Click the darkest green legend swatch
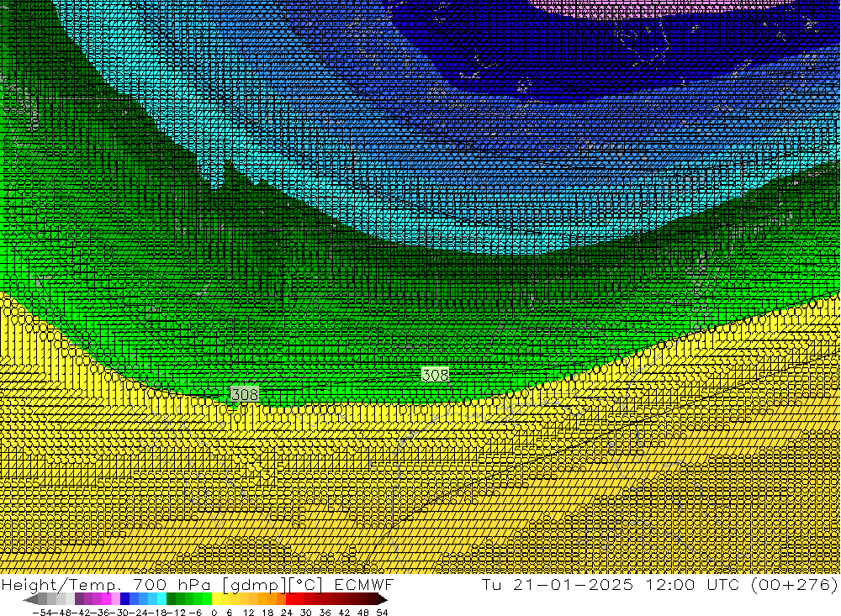Screen dimensions: 841x616 171,599
